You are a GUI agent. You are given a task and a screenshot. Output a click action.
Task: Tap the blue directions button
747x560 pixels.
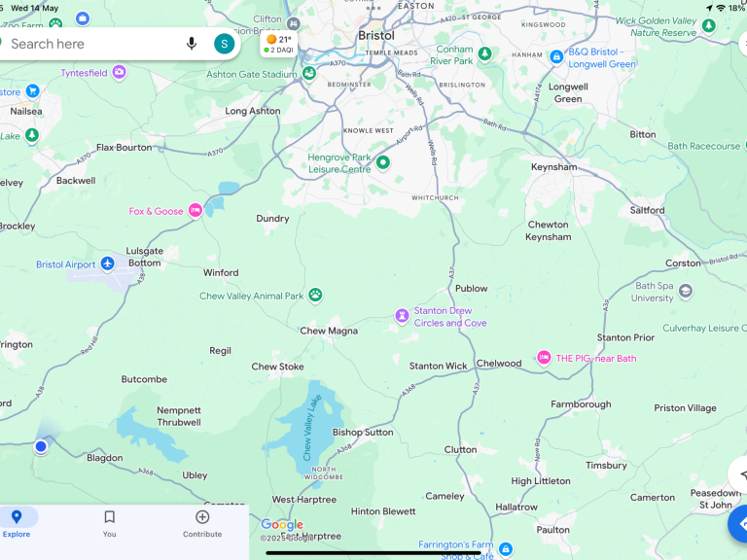tap(739, 524)
